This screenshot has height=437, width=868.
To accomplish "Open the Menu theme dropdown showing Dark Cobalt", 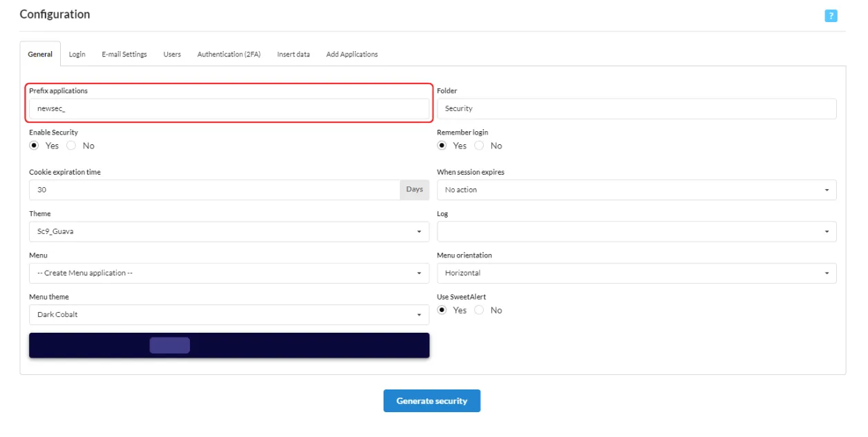I will pos(229,315).
